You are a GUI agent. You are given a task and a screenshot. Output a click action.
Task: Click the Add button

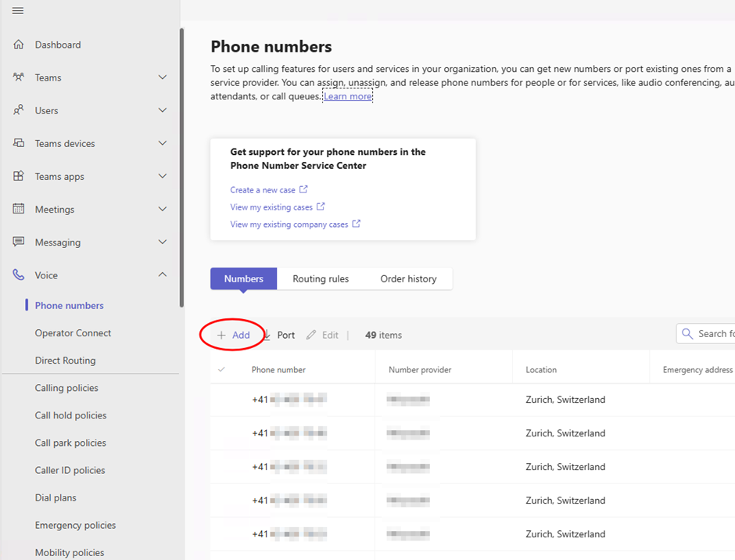pyautogui.click(x=234, y=335)
